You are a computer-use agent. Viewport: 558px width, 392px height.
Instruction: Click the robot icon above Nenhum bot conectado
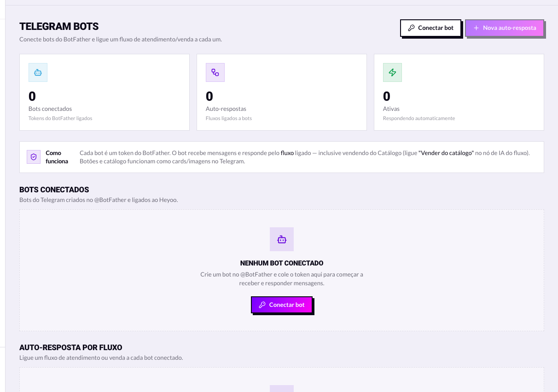pyautogui.click(x=282, y=239)
